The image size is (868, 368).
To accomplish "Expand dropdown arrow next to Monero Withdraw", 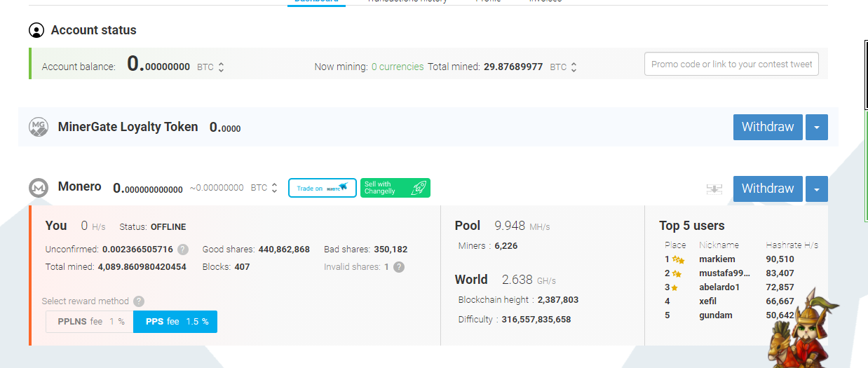I will pyautogui.click(x=817, y=189).
